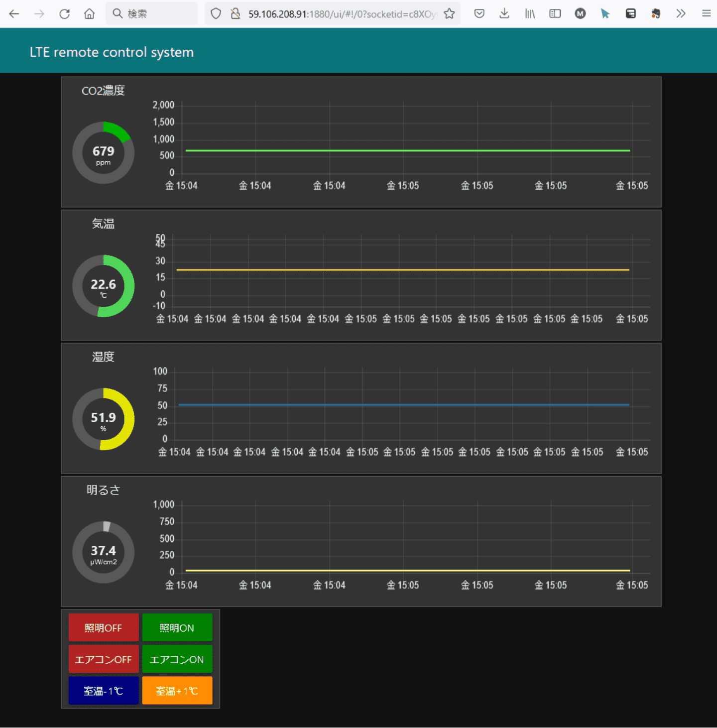Lower room temperature with 室温-1℃
The height and width of the screenshot is (728, 717).
104,691
